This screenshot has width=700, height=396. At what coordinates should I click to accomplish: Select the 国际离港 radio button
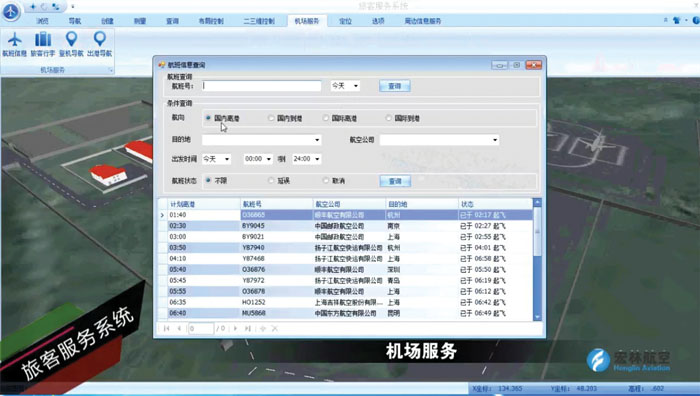click(326, 118)
